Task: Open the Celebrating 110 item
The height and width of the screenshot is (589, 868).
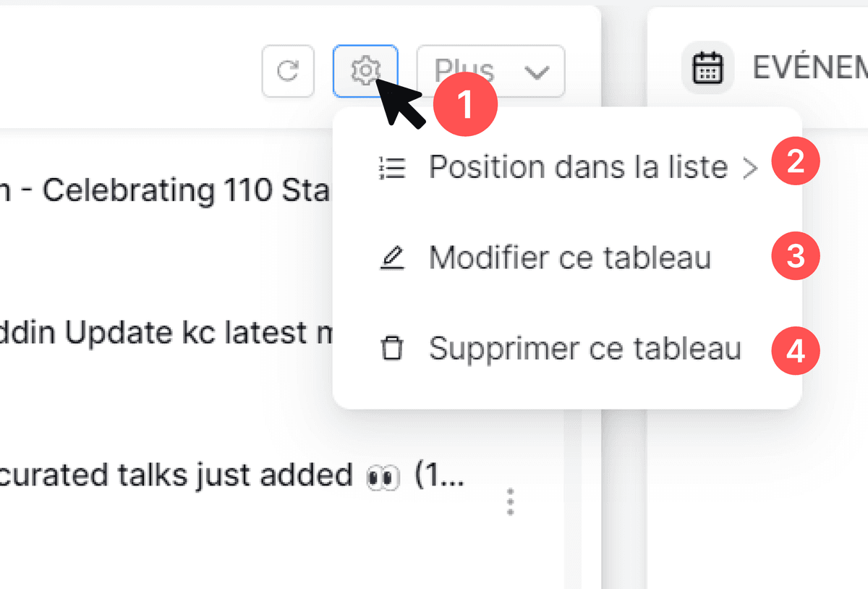Action: click(166, 191)
